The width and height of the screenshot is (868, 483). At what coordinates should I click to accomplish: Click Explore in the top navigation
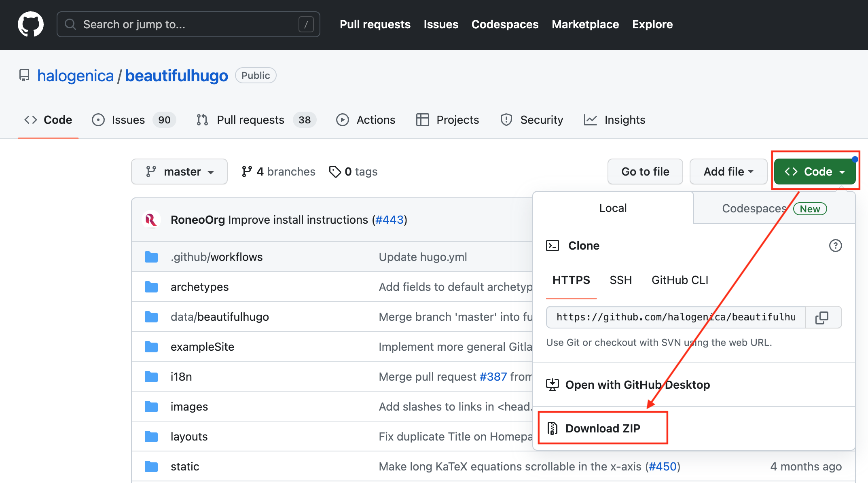[x=652, y=24]
